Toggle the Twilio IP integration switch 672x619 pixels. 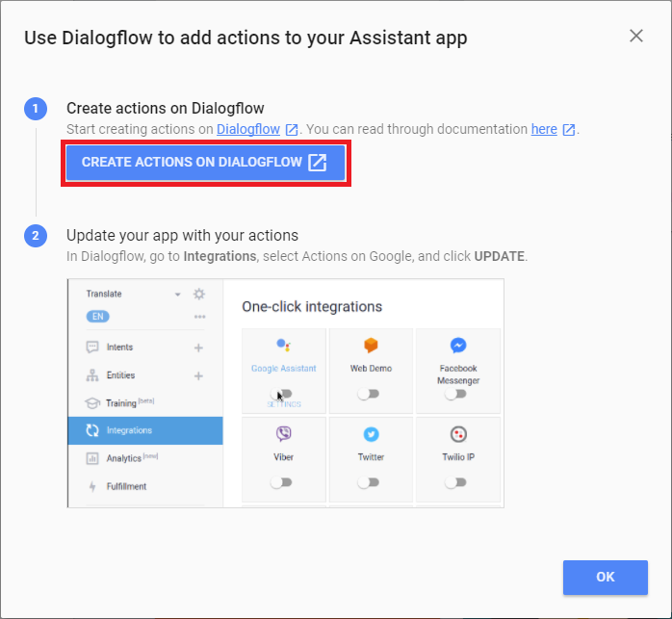[x=455, y=482]
